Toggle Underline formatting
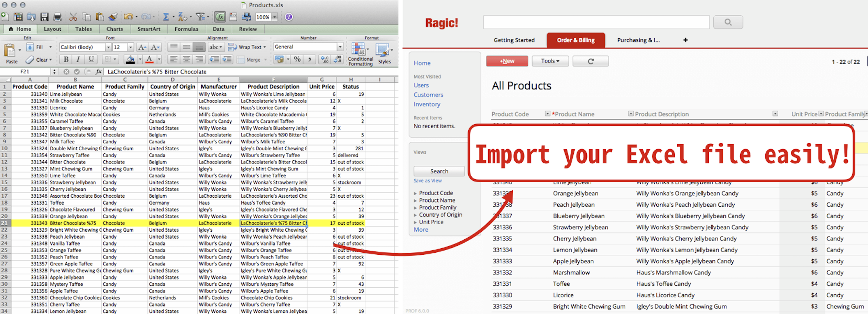The width and height of the screenshot is (868, 314). point(91,59)
